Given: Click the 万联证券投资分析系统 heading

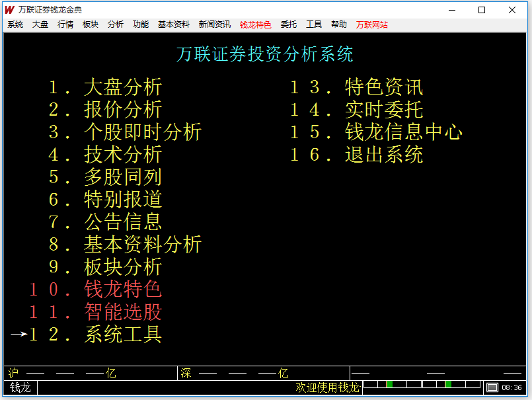Looking at the screenshot, I should [264, 54].
